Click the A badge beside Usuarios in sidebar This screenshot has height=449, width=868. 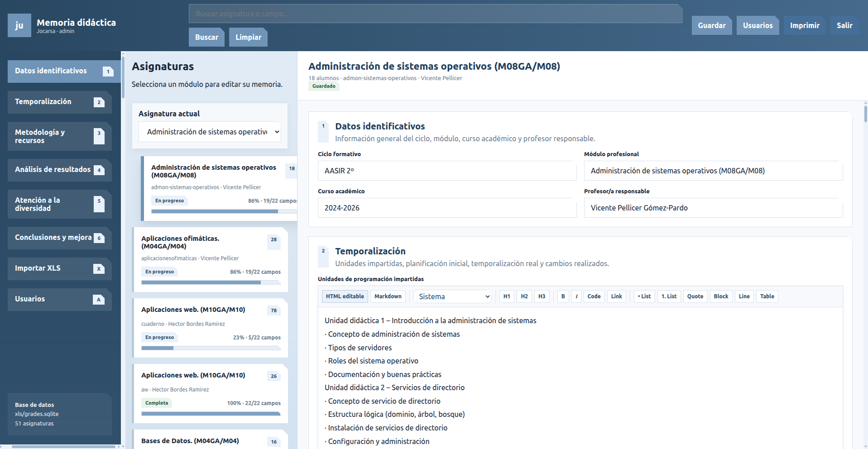click(x=99, y=300)
